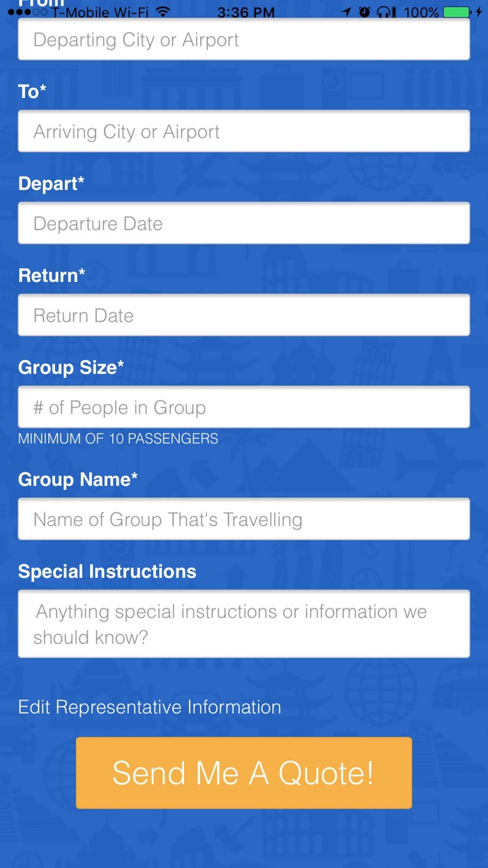Tap the Departing City or Airport field

(243, 39)
